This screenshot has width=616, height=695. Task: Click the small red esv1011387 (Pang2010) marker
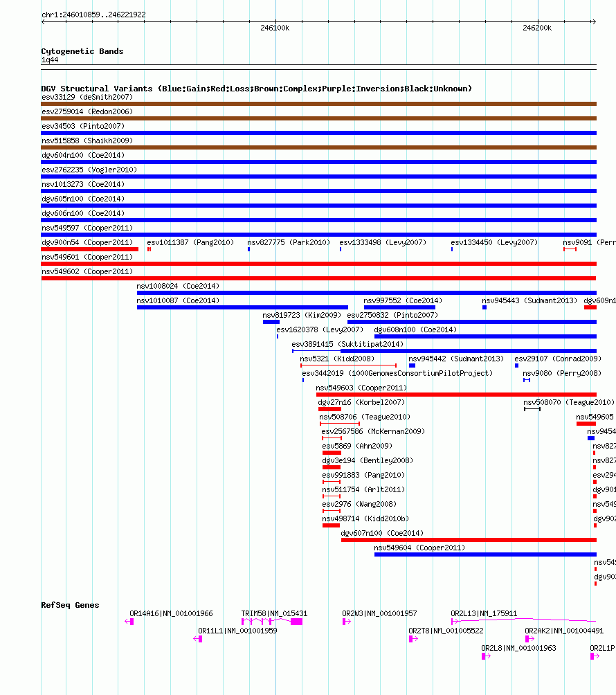tap(150, 249)
